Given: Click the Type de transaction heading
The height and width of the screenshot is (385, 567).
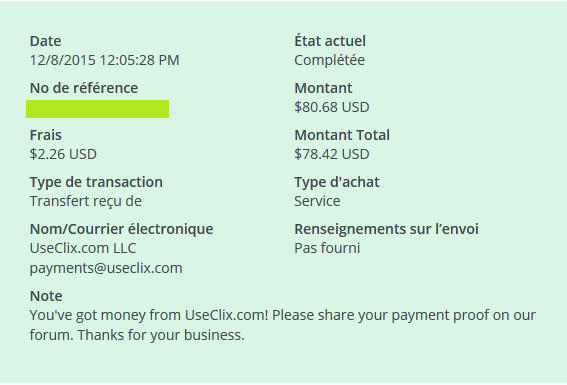Looking at the screenshot, I should point(96,182).
